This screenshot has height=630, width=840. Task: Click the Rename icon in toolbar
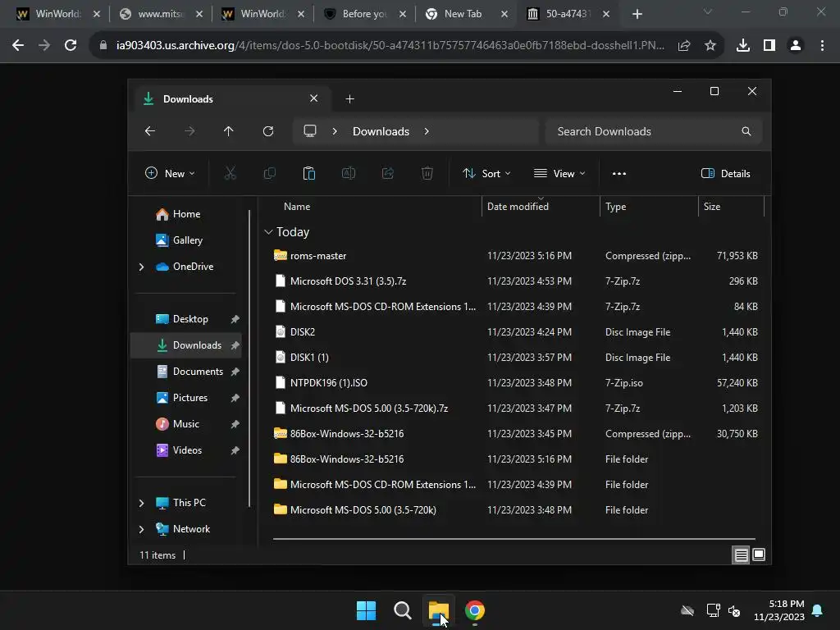348,173
